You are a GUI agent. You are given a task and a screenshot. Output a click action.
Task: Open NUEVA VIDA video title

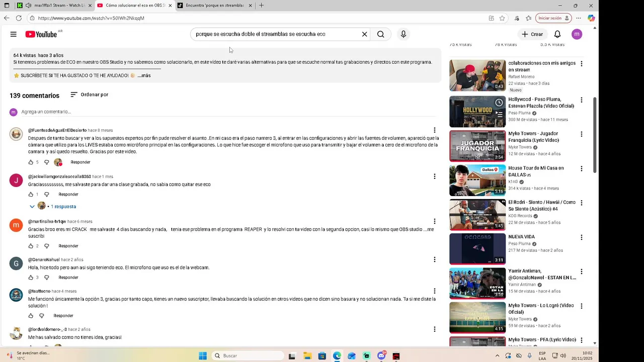coord(521,237)
